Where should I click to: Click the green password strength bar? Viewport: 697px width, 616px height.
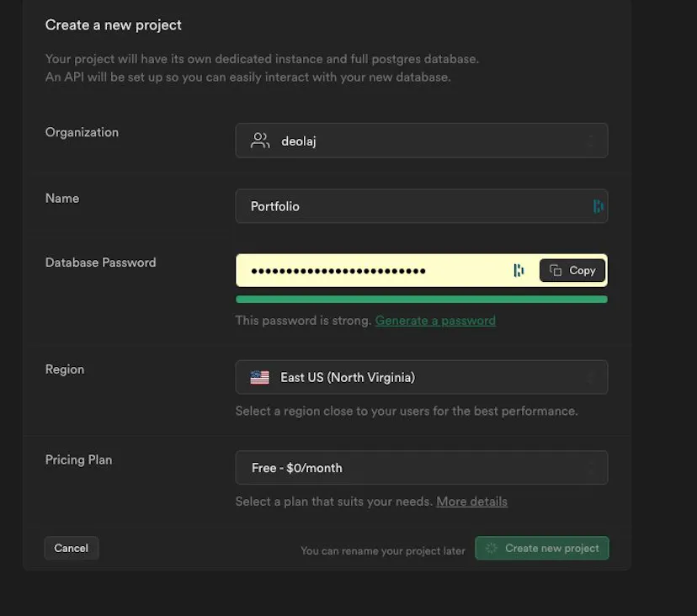click(x=421, y=299)
